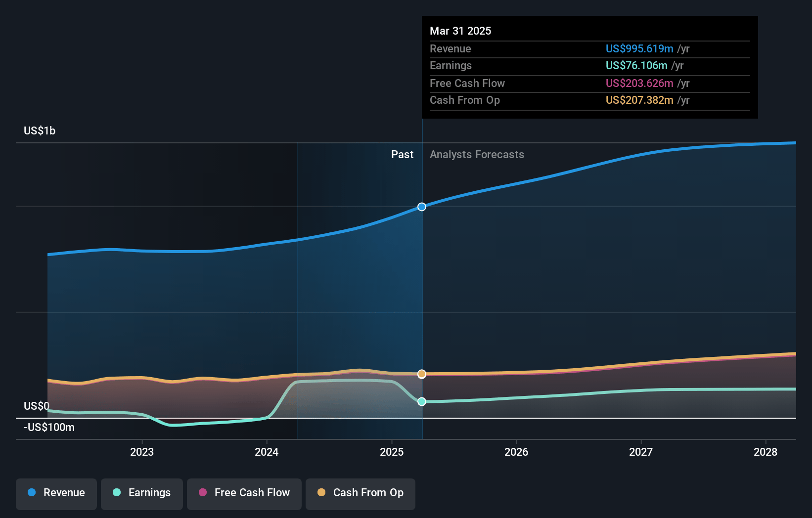The image size is (812, 518).
Task: Click the Free Cash Flow tooltip row label
Action: click(x=467, y=83)
